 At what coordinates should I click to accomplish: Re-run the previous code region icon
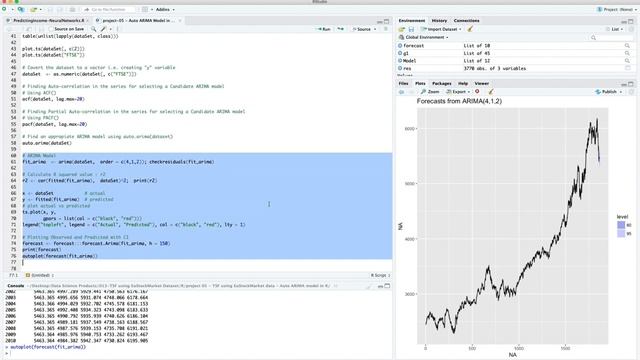pos(340,29)
